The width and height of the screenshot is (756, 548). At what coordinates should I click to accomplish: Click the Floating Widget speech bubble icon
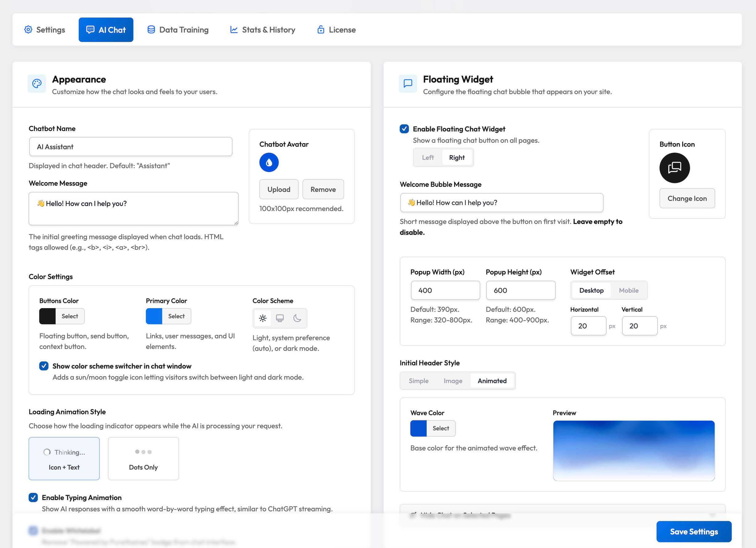(x=408, y=84)
